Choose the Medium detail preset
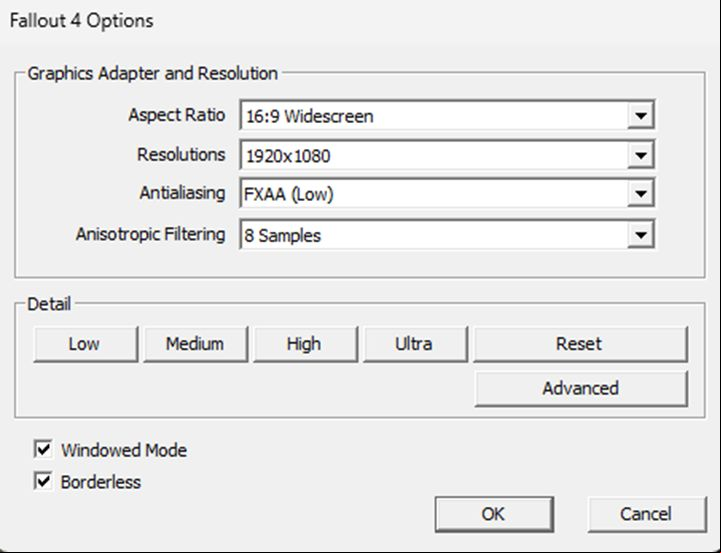This screenshot has height=553, width=721. point(194,344)
